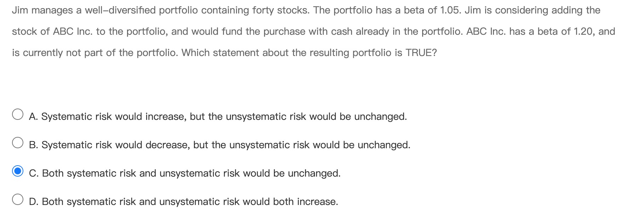Viewport: 644px width, 222px height.
Task: Click the "C." letter label
Action: (34, 173)
